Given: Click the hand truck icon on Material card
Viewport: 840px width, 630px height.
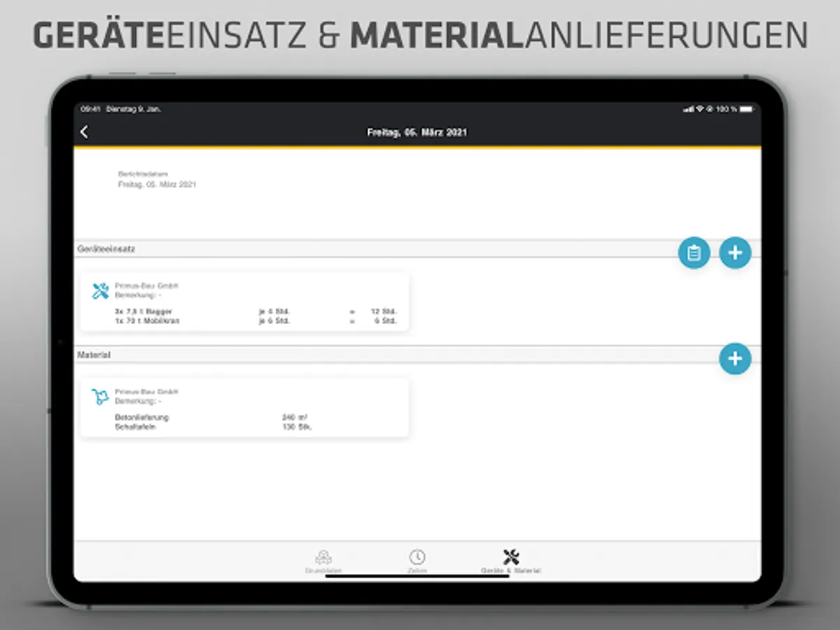Looking at the screenshot, I should (x=100, y=397).
